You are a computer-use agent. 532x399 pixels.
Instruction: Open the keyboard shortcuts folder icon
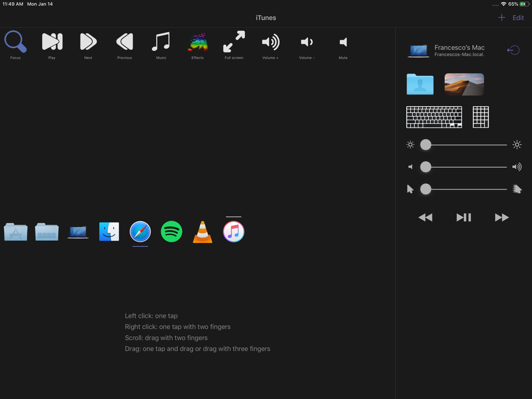47,232
